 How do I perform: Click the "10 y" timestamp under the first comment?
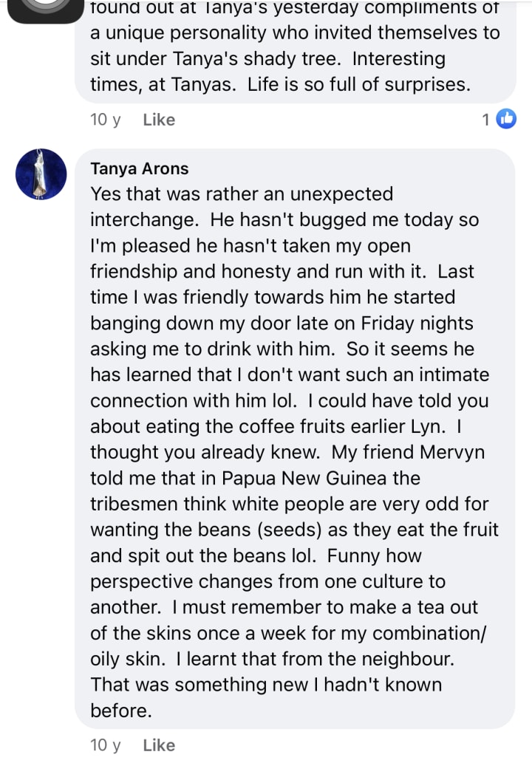point(105,120)
